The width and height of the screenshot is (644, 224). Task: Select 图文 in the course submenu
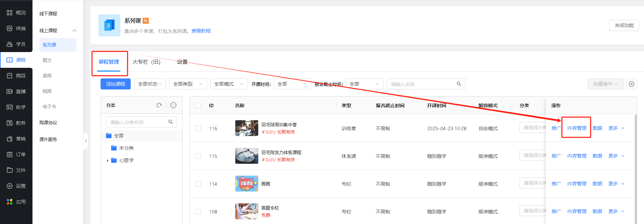[x=47, y=60]
